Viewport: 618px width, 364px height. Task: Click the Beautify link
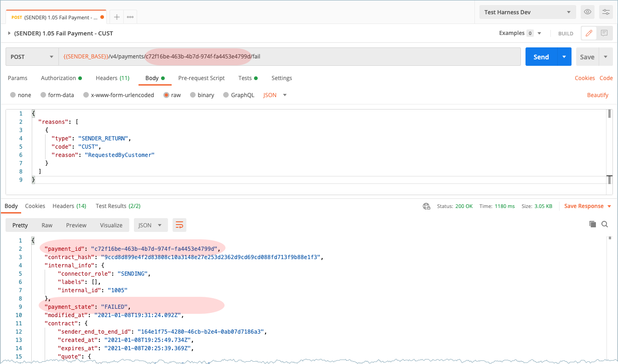(x=597, y=95)
